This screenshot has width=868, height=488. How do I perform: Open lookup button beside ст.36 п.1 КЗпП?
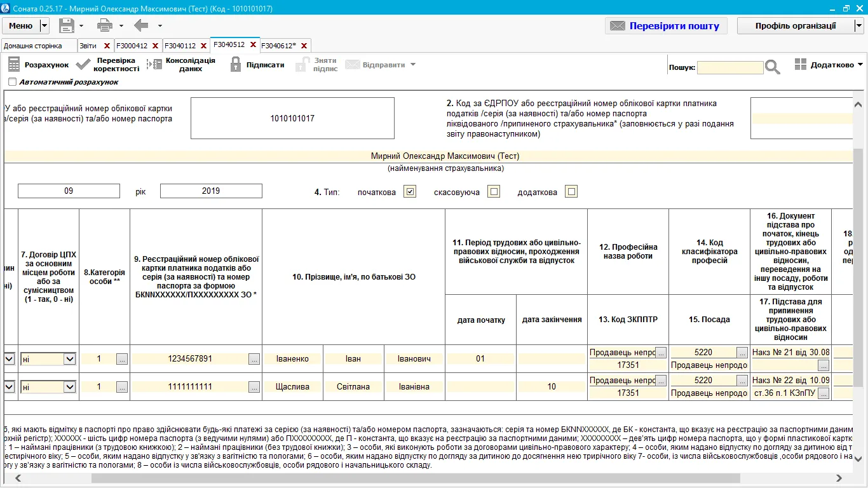point(824,393)
